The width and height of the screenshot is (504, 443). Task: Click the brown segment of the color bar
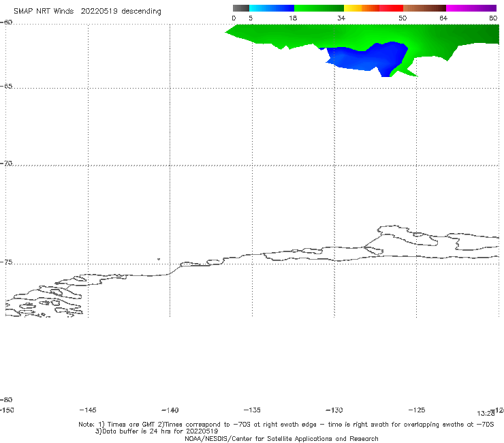[424, 8]
